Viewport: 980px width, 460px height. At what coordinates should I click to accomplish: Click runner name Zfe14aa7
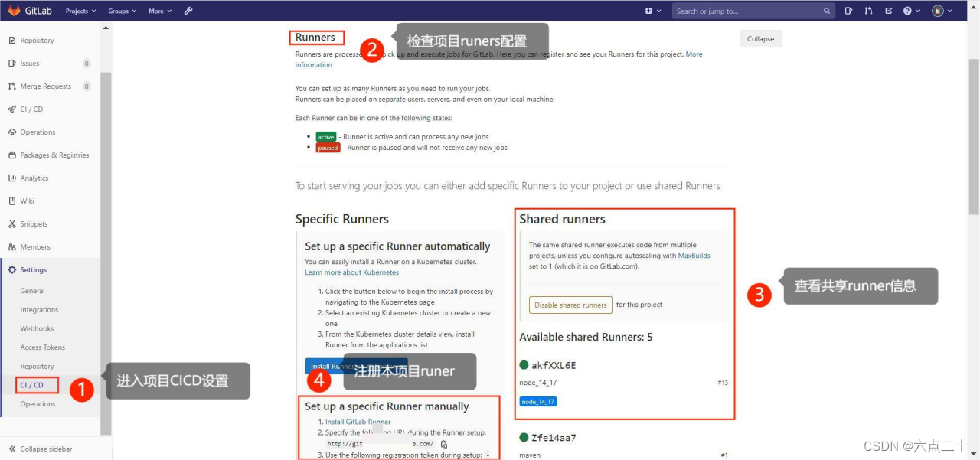click(x=554, y=438)
